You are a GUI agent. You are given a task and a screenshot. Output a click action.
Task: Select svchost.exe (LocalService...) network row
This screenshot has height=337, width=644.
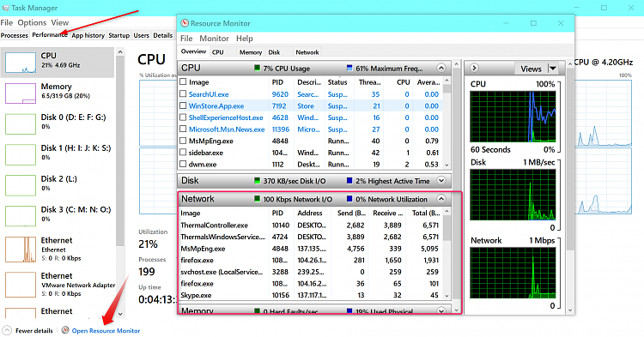pyautogui.click(x=311, y=272)
